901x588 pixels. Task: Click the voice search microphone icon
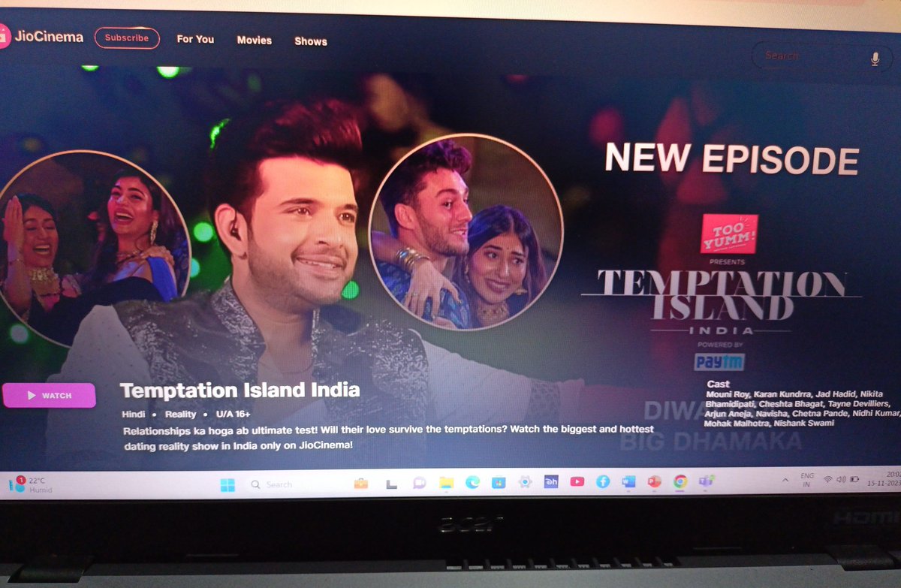[x=875, y=59]
